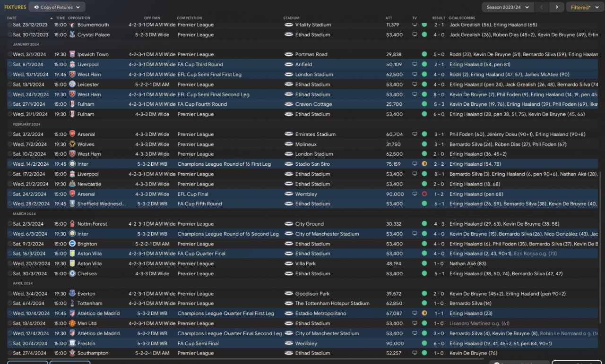
Task: Click the TV icon on the Man Utd fixture row
Action: tap(415, 323)
